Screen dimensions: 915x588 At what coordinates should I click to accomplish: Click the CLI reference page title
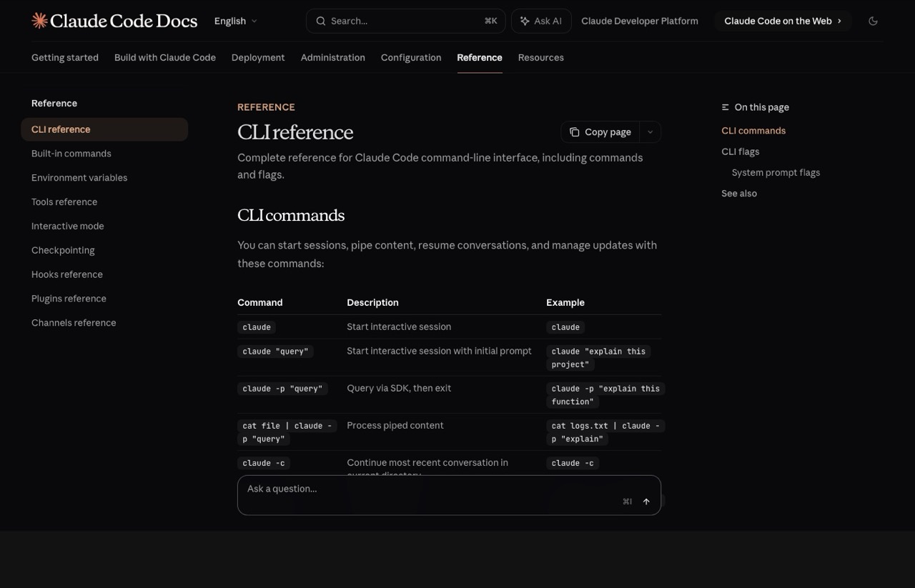tap(295, 132)
